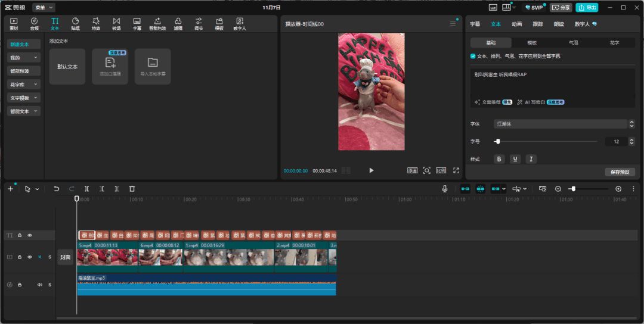
Task: Expand the 花字库 sidebar category
Action: (24, 85)
